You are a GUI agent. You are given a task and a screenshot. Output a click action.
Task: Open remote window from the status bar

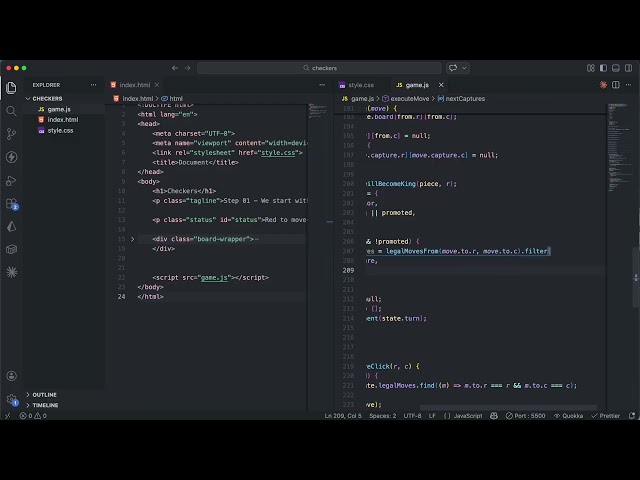8,416
